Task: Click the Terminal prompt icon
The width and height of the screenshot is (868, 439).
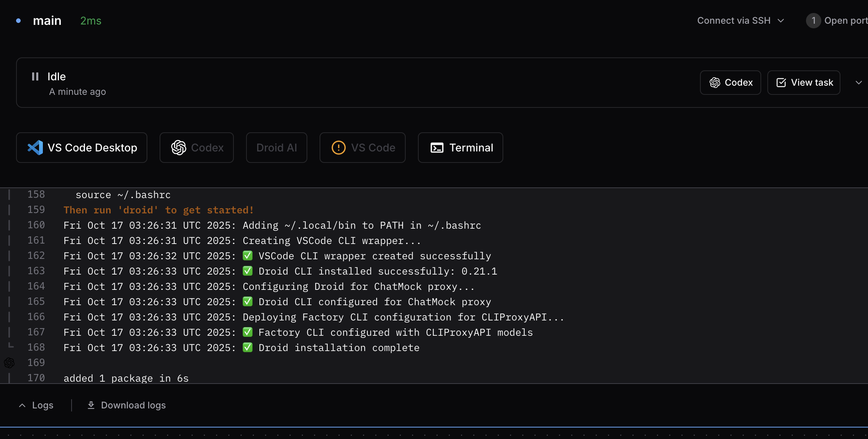Action: [x=437, y=148]
